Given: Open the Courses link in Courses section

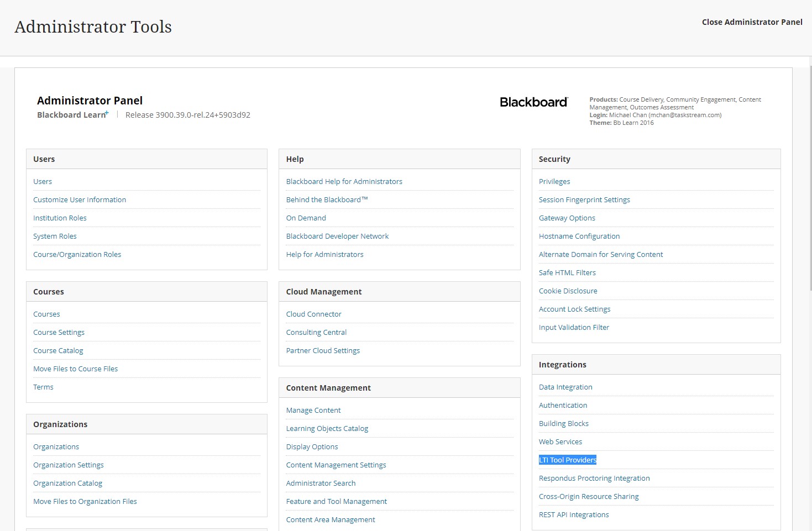Looking at the screenshot, I should pos(46,314).
